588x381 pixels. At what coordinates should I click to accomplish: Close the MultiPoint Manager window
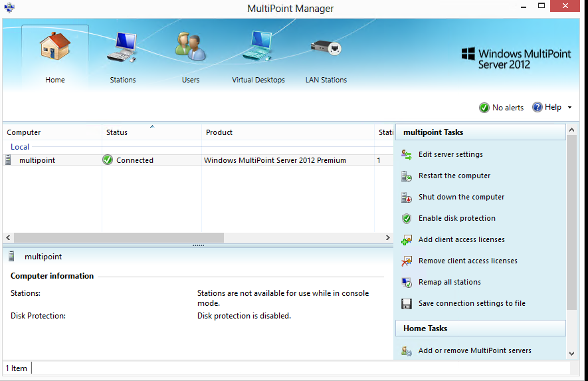(565, 6)
